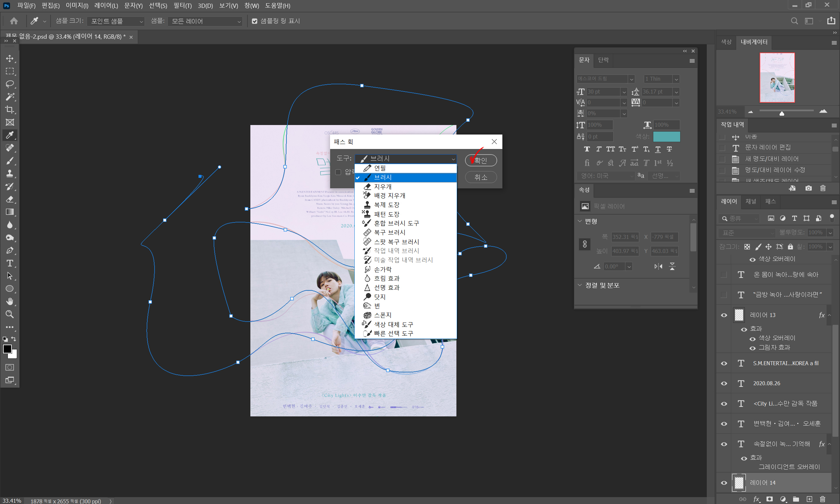The height and width of the screenshot is (504, 840).
Task: Click the layer opacity input field
Action: click(817, 233)
